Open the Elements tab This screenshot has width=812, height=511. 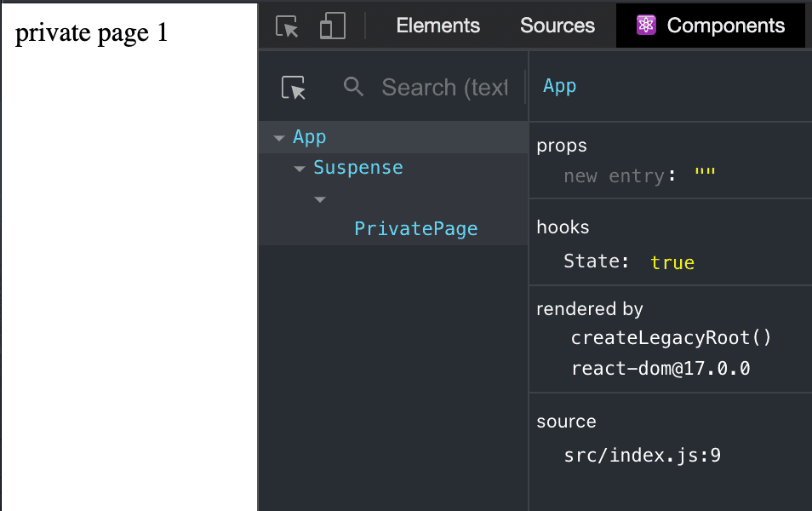click(438, 26)
